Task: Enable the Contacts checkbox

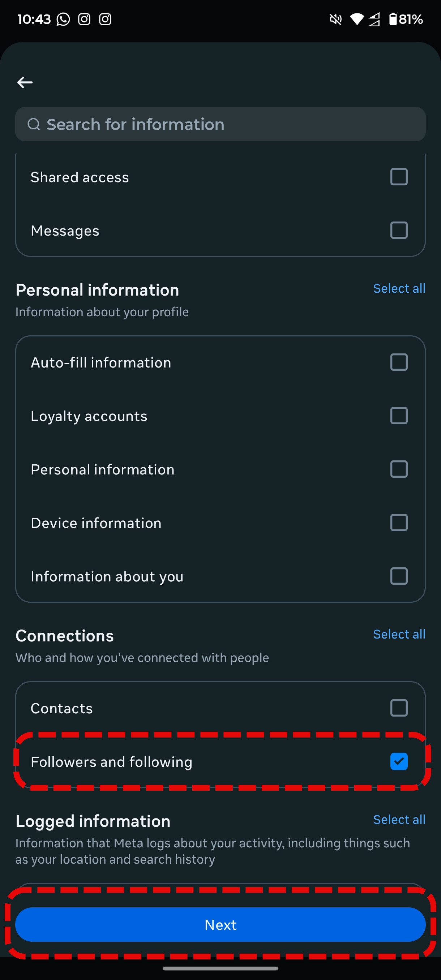Action: point(398,708)
